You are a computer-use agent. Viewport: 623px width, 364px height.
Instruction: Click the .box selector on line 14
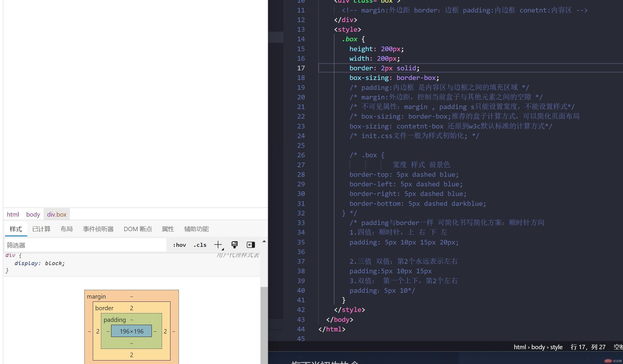(x=350, y=39)
